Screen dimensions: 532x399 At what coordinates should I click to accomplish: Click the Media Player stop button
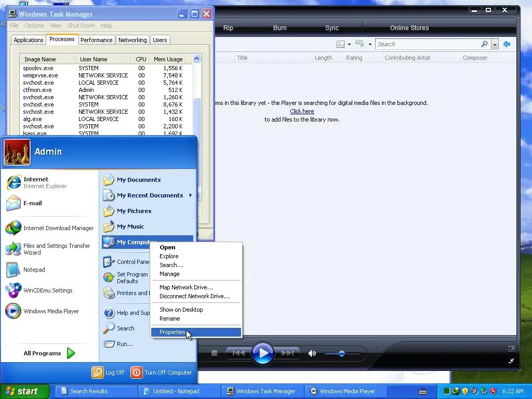[x=214, y=353]
